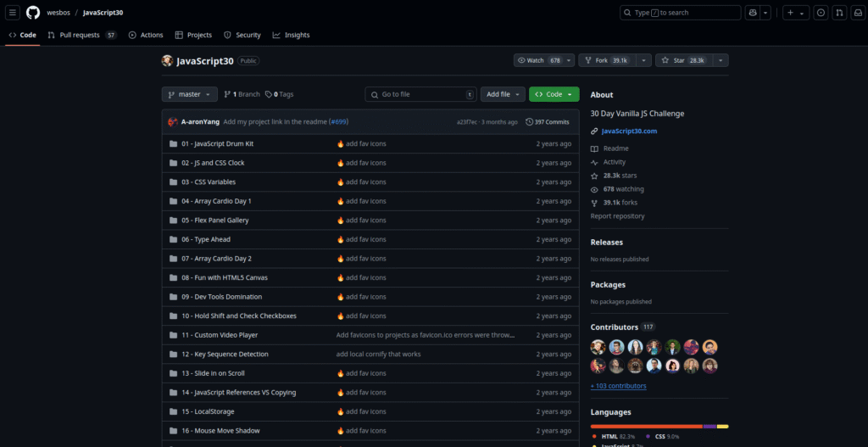Show the + 103 contributors link
868x447 pixels.
click(x=618, y=386)
